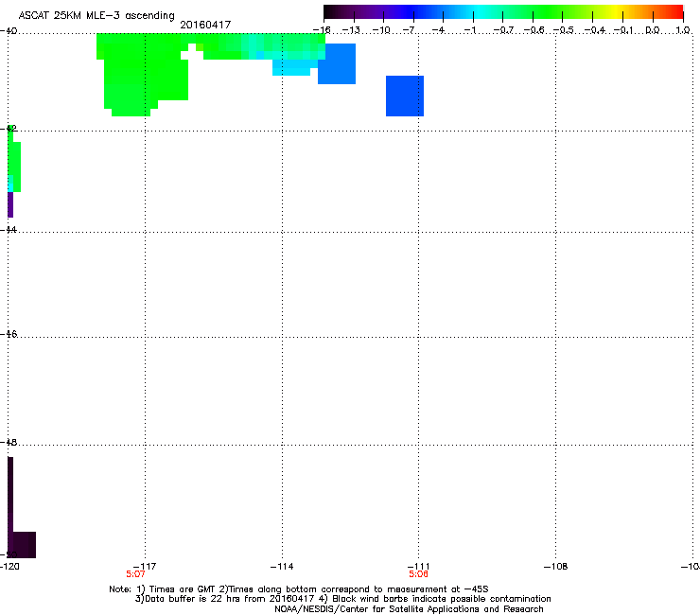
Task: Click the -7 color scale label
Action: coord(411,30)
